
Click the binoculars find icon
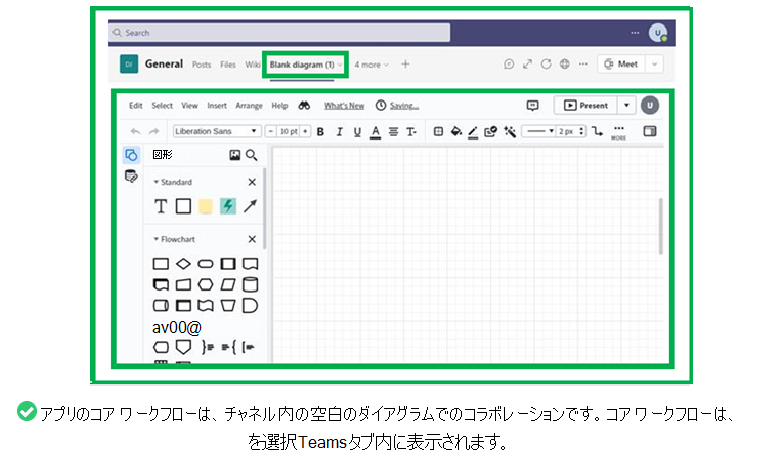pos(304,106)
